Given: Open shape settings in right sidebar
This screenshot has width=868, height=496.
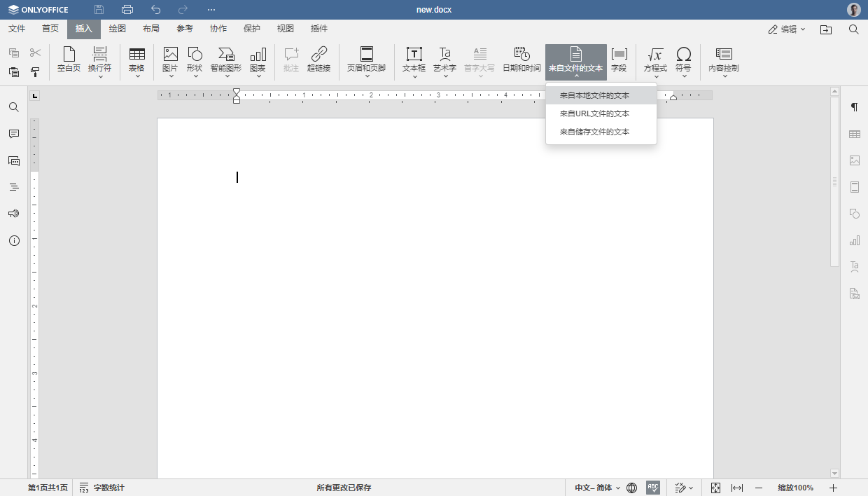Looking at the screenshot, I should coord(854,214).
